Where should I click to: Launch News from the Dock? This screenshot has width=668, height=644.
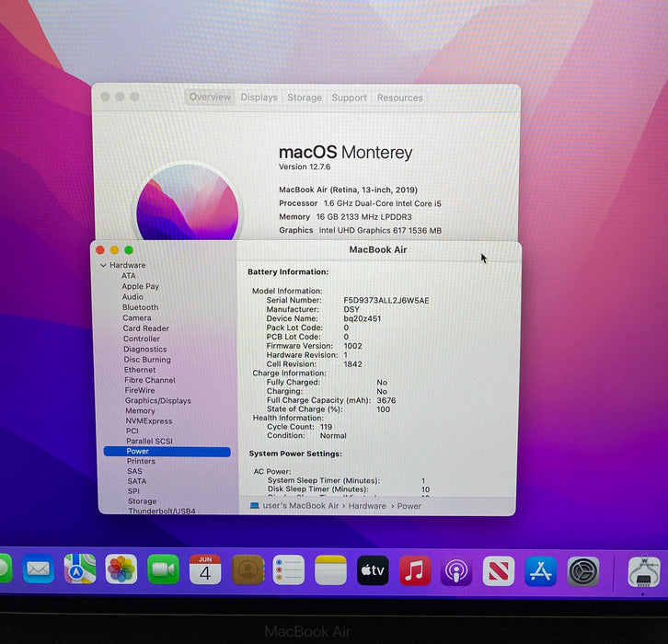(499, 571)
